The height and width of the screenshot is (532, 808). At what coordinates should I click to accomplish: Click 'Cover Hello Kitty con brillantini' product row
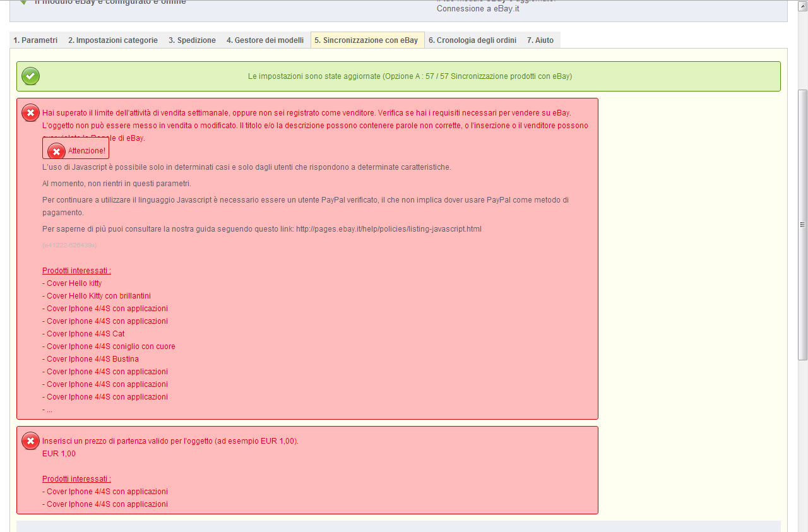97,296
